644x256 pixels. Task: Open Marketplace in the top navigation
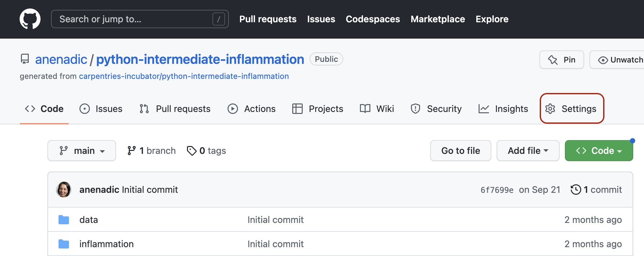pos(438,19)
